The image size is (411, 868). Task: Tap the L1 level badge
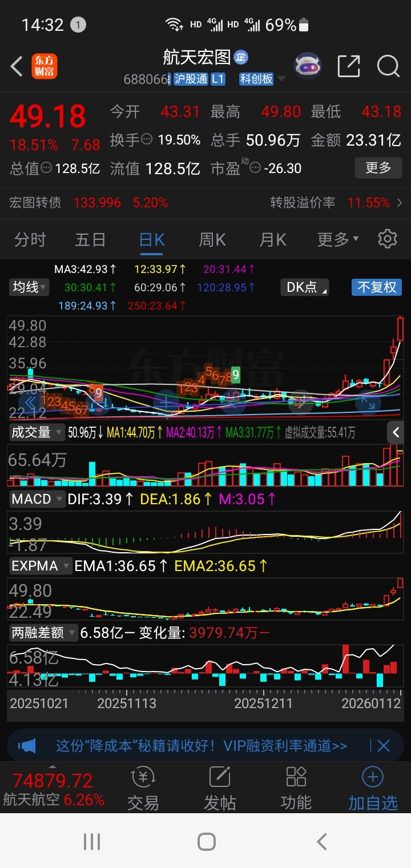217,79
